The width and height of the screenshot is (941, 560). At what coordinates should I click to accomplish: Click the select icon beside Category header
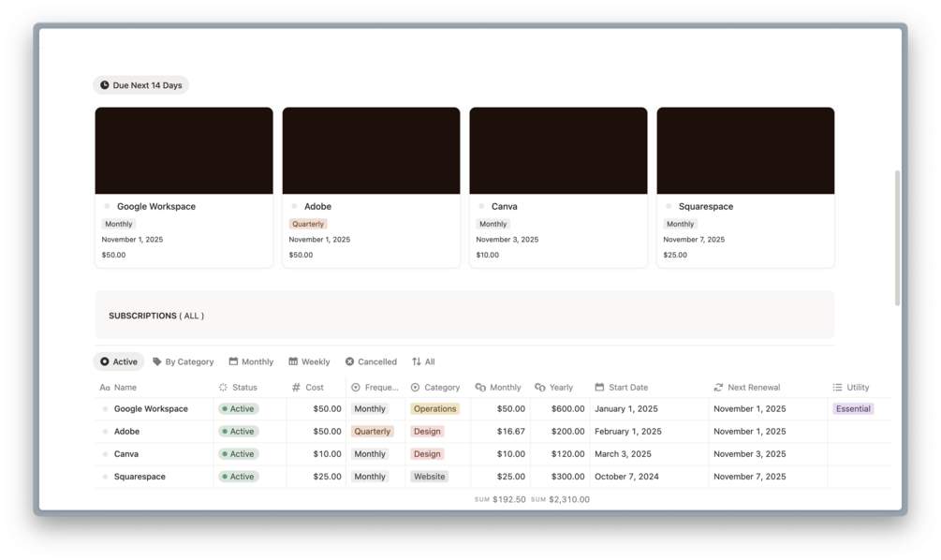point(415,388)
